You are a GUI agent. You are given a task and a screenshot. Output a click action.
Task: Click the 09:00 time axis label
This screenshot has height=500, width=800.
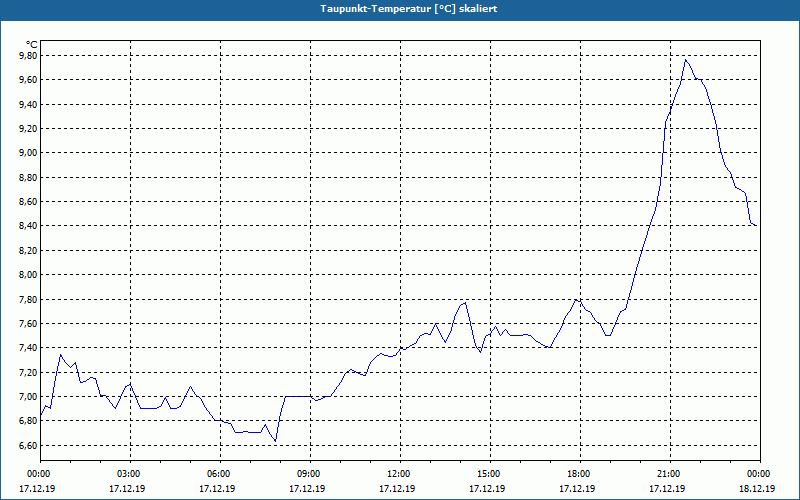[x=310, y=474]
